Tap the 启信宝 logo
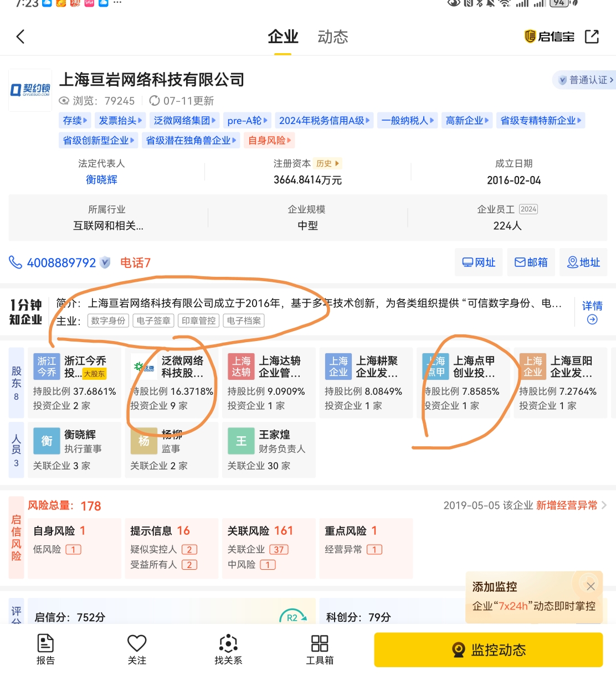This screenshot has height=676, width=616. point(549,37)
